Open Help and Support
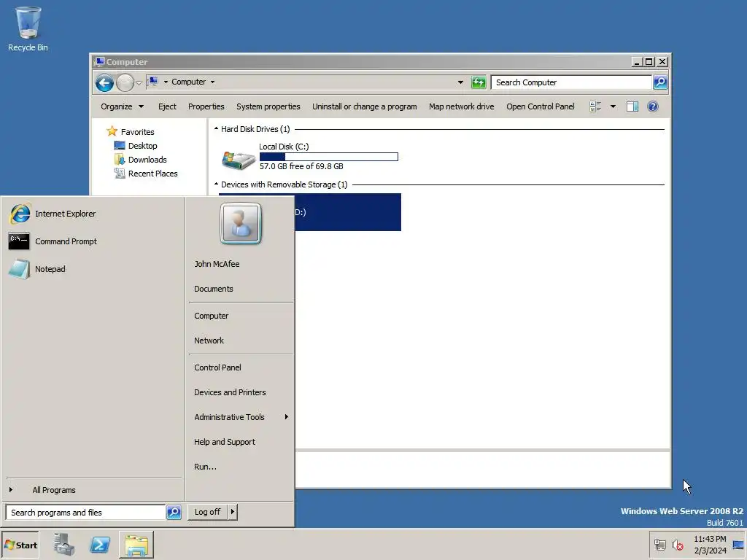Image resolution: width=747 pixels, height=560 pixels. click(225, 442)
